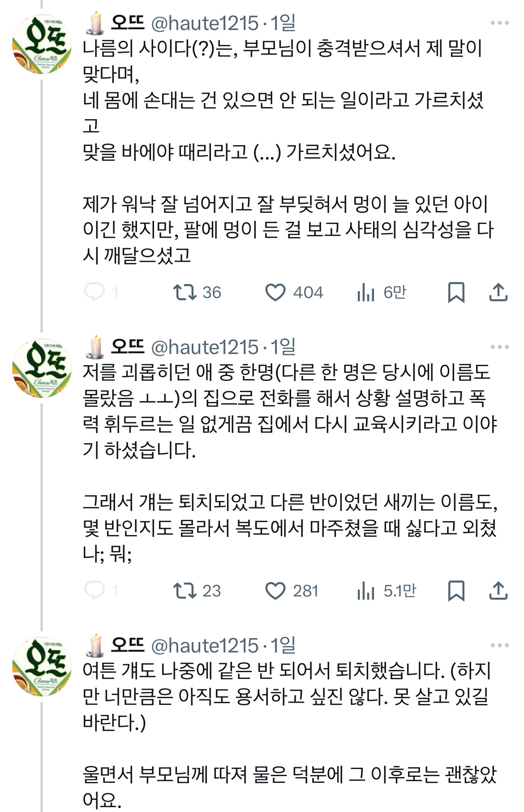This screenshot has width=524, height=812.
Task: Share the first tweet
Action: point(498,292)
